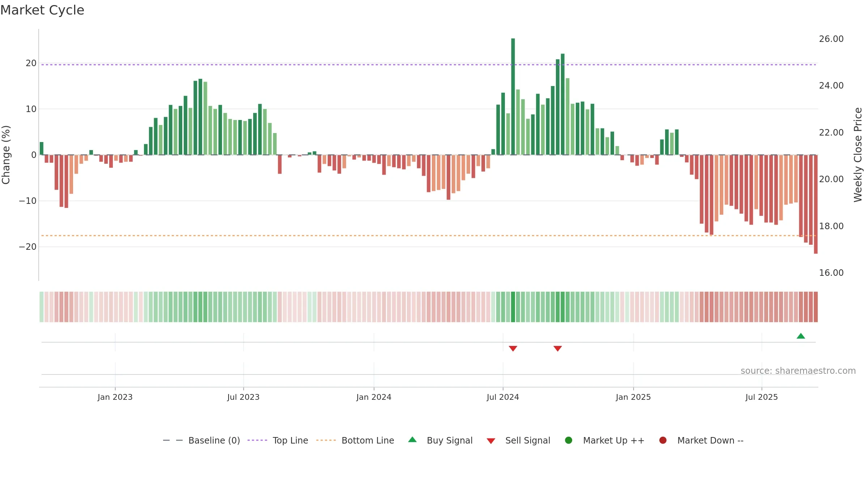The width and height of the screenshot is (868, 488).
Task: Click the 0 change axis value
Action: click(34, 155)
